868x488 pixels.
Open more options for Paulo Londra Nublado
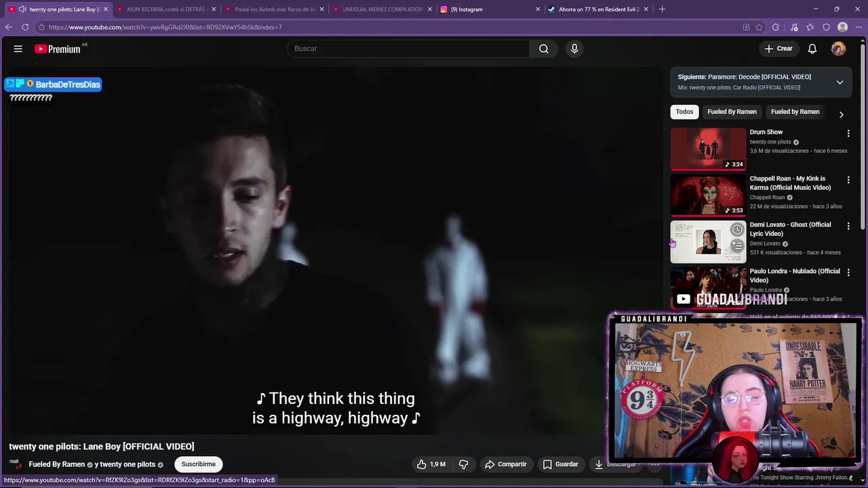[848, 272]
